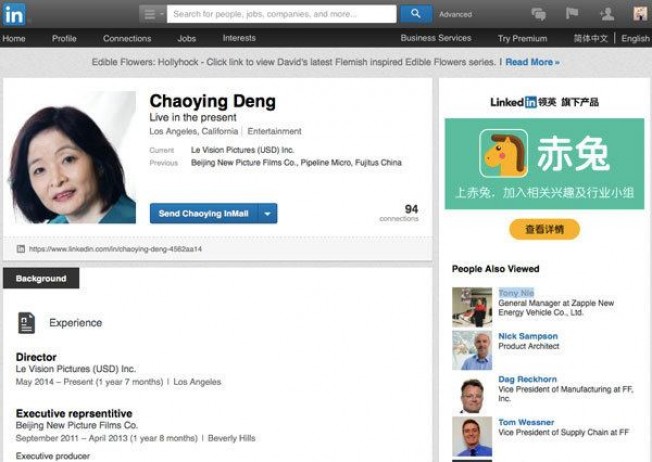This screenshot has height=462, width=652.
Task: Open Tony Nie's profile
Action: pyautogui.click(x=516, y=293)
